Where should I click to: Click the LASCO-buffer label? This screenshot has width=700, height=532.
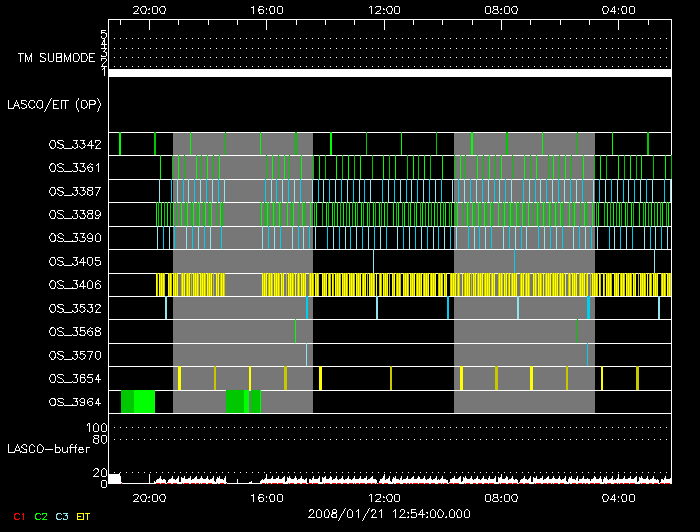pyautogui.click(x=50, y=450)
